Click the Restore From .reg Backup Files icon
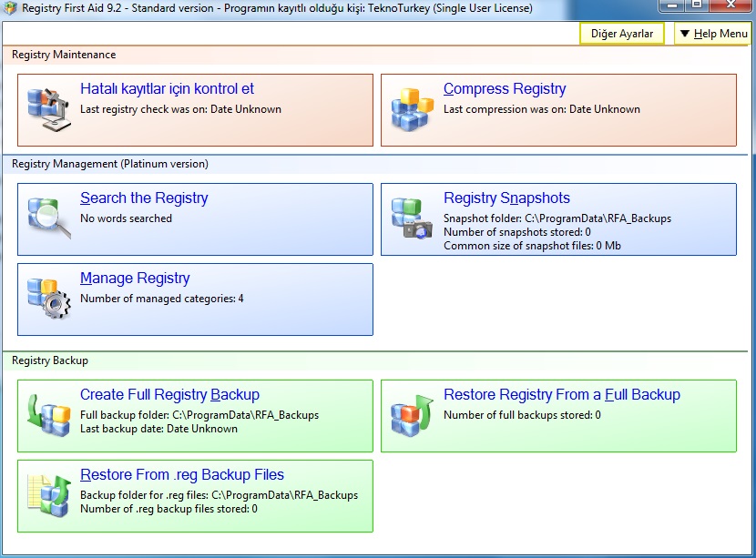 [x=49, y=495]
